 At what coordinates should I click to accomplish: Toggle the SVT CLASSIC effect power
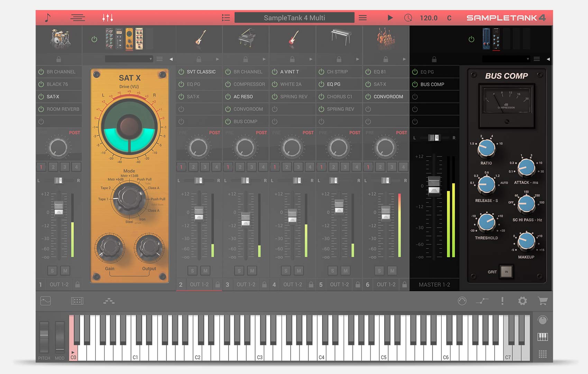click(181, 72)
